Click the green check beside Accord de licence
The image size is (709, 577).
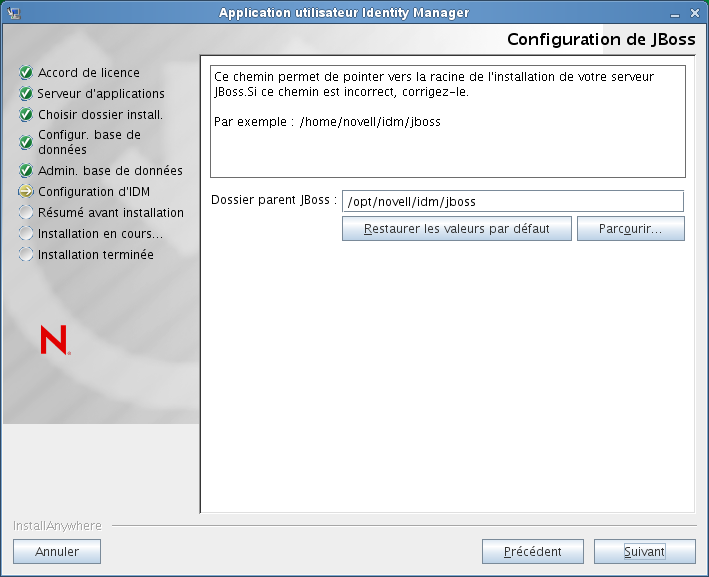26,73
